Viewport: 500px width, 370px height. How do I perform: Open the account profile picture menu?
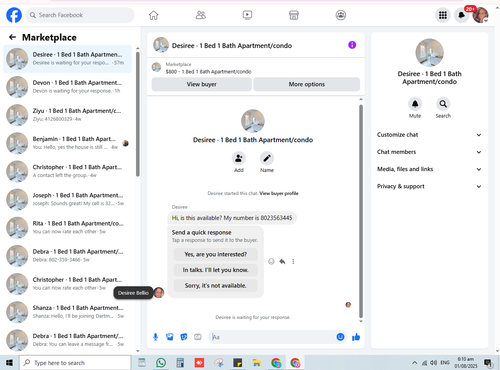pos(480,15)
